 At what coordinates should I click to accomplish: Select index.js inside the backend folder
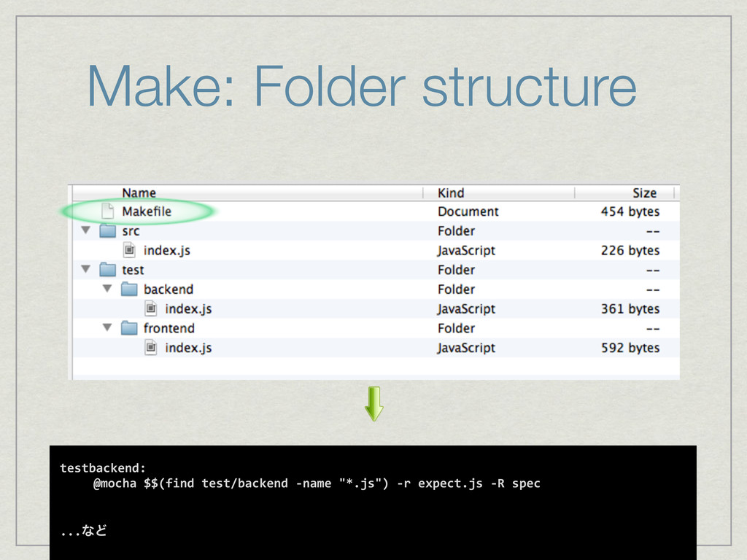pos(188,309)
